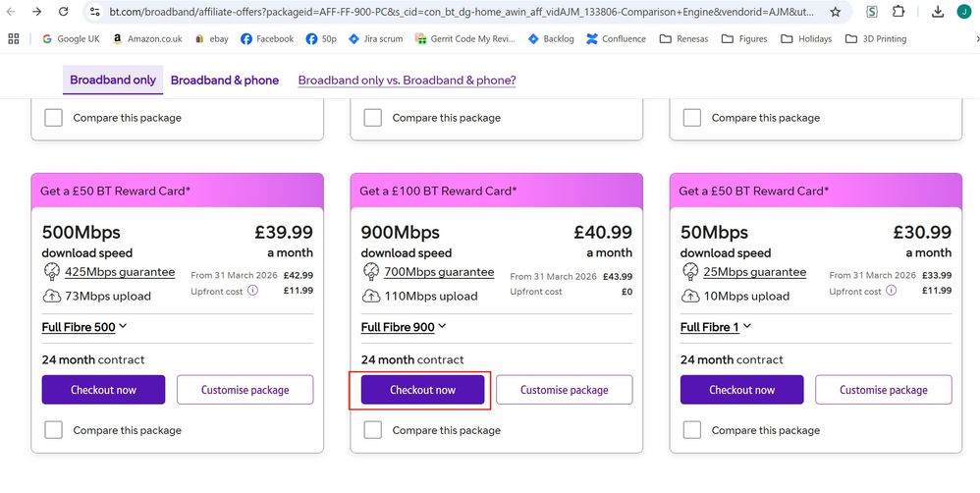Switch to the Broadband & phone tab
This screenshot has height=493, width=980.
click(x=225, y=80)
